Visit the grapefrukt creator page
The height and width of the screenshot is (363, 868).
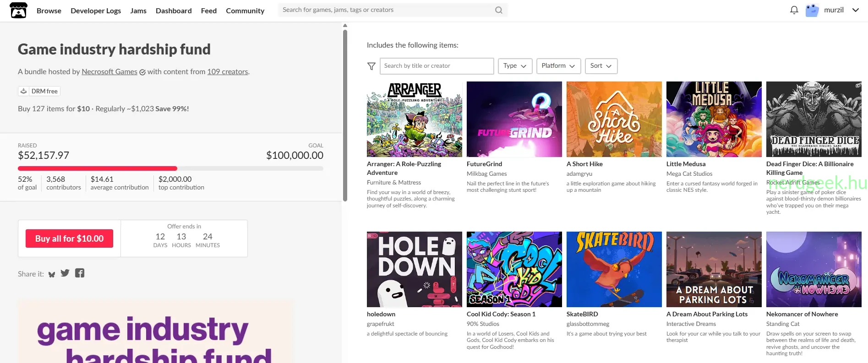tap(381, 324)
